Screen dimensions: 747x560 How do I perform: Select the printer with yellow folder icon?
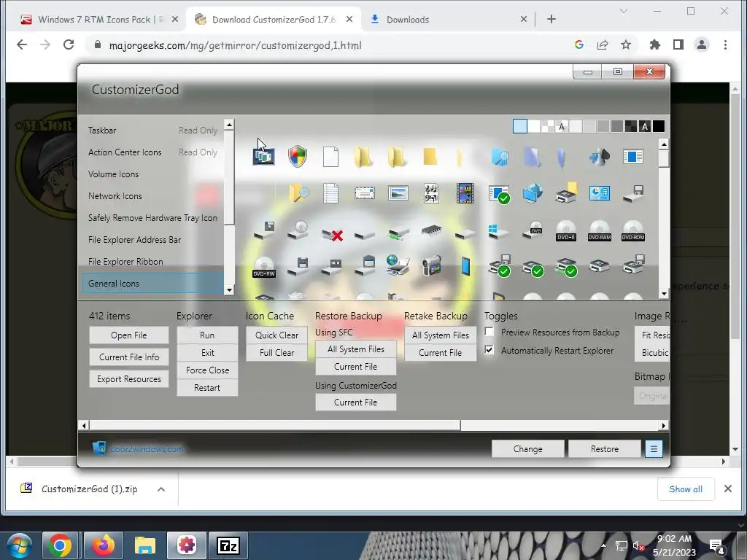[566, 192]
